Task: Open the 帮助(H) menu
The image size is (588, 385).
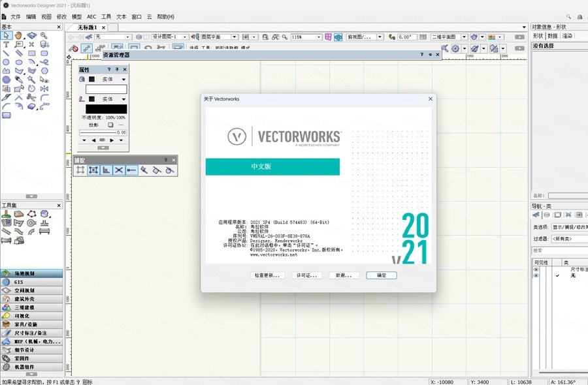Action: tap(166, 16)
